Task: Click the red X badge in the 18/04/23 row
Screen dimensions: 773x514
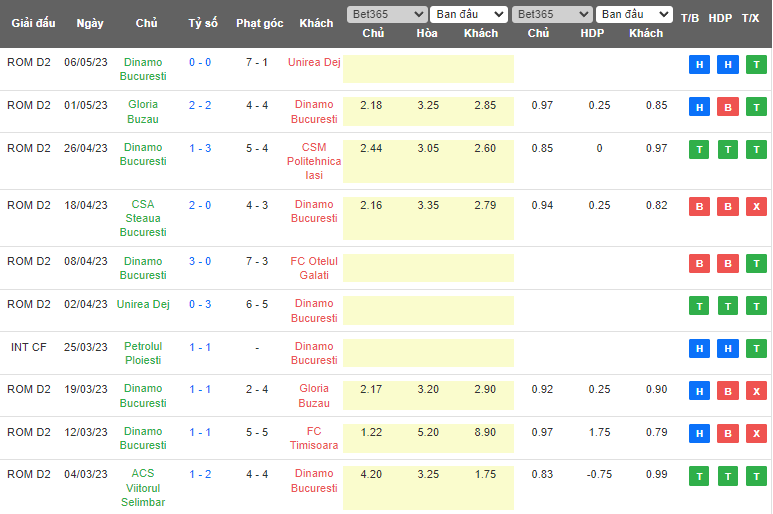Action: pyautogui.click(x=756, y=207)
